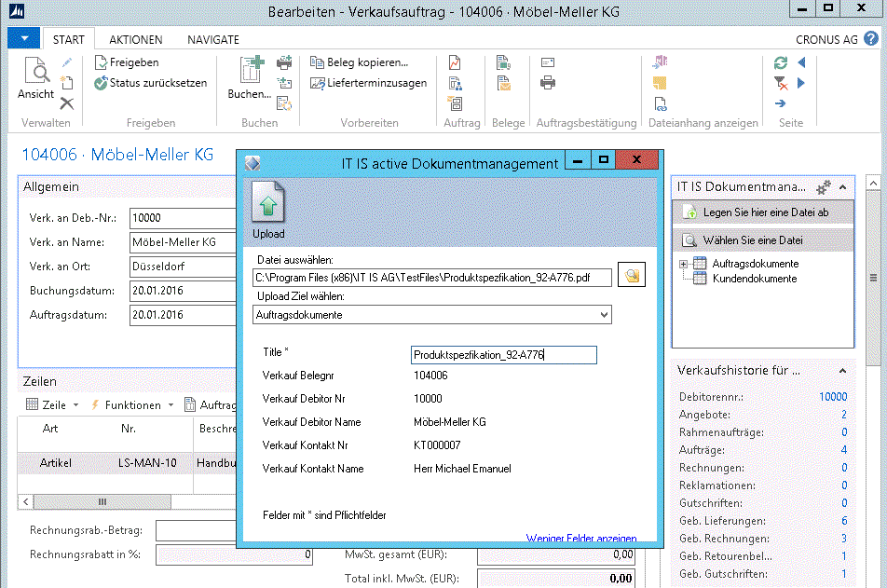Go to next record with right arrow
Image resolution: width=887 pixels, height=588 pixels.
[801, 83]
